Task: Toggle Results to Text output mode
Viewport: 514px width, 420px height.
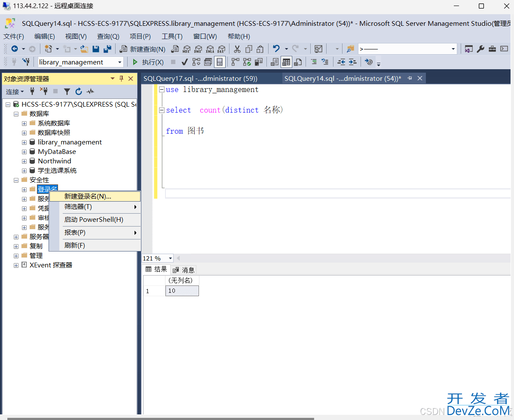Action: pyautogui.click(x=274, y=62)
